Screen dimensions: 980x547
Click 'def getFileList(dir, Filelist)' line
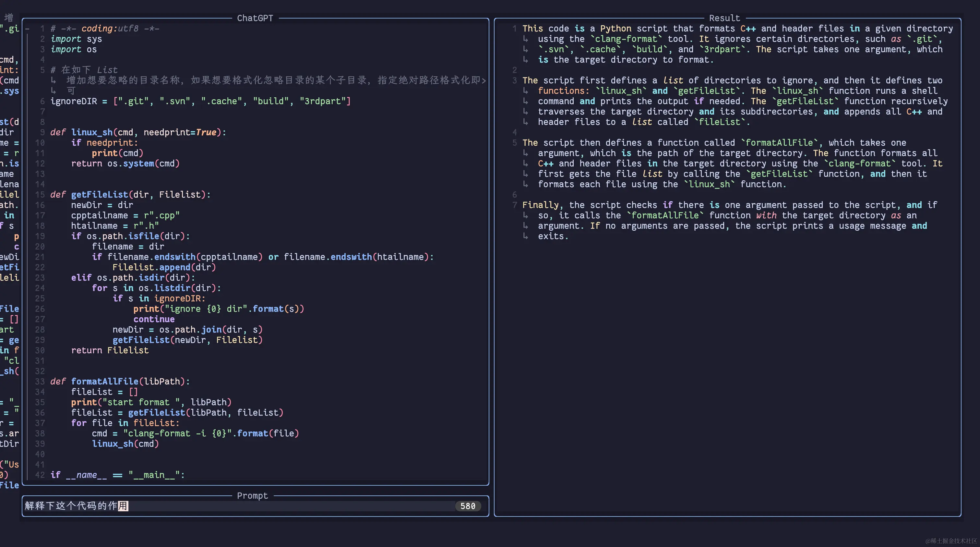(x=130, y=195)
